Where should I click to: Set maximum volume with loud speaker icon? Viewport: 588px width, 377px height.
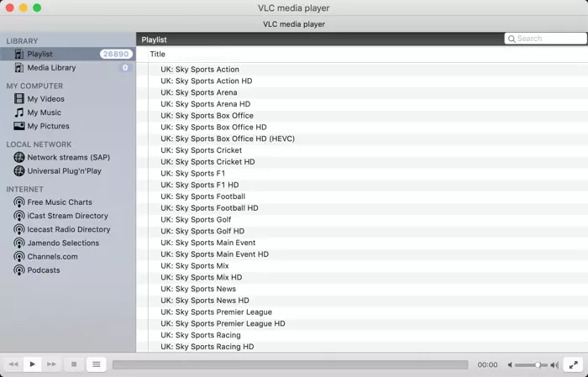[554, 364]
